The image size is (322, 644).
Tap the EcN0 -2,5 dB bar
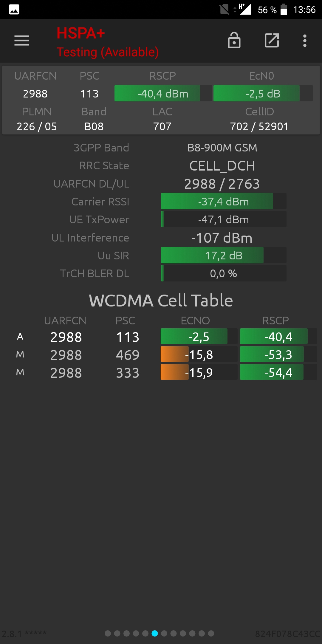click(263, 93)
